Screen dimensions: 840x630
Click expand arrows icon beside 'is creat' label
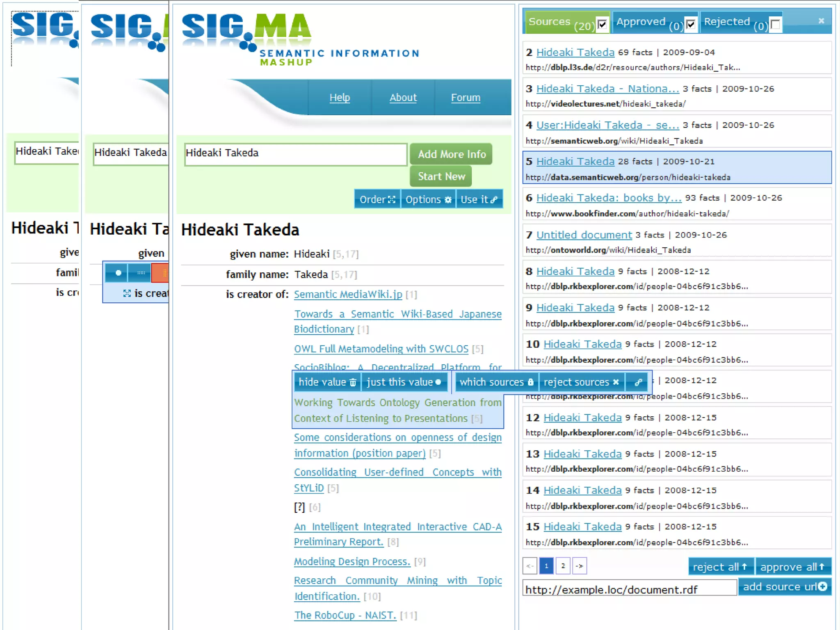(127, 293)
